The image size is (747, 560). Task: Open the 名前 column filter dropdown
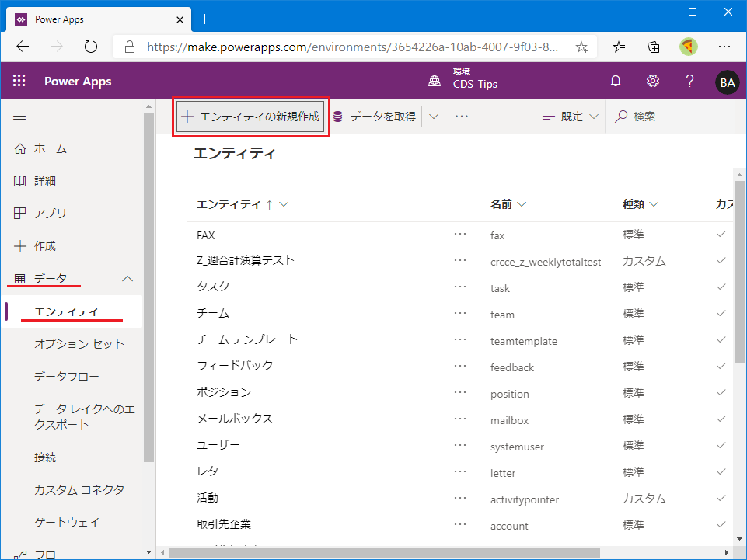pyautogui.click(x=522, y=204)
